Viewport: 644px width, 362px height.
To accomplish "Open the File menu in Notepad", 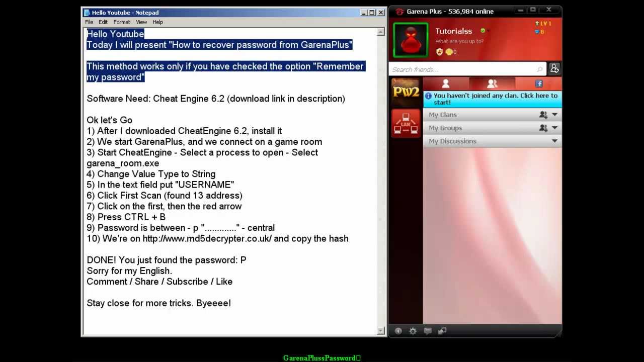I will point(89,22).
